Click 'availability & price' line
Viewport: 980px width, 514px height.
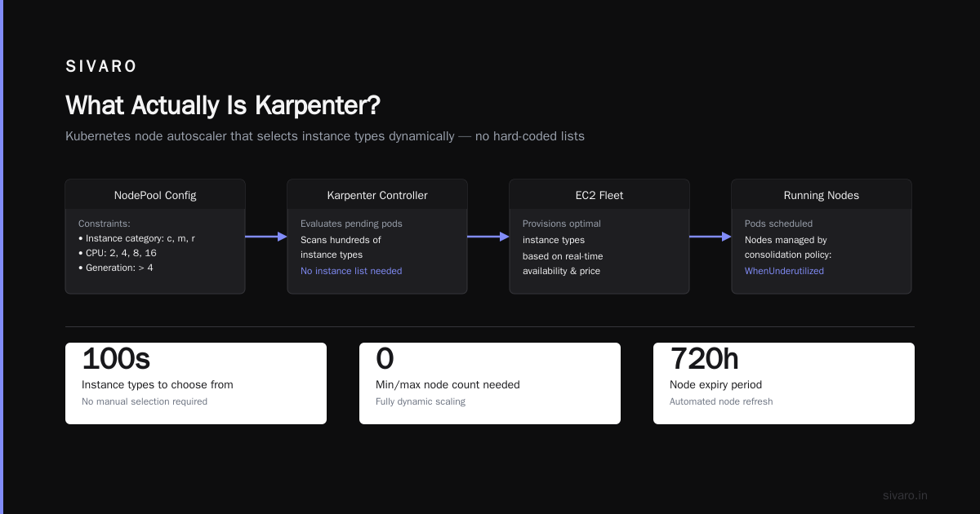(561, 271)
